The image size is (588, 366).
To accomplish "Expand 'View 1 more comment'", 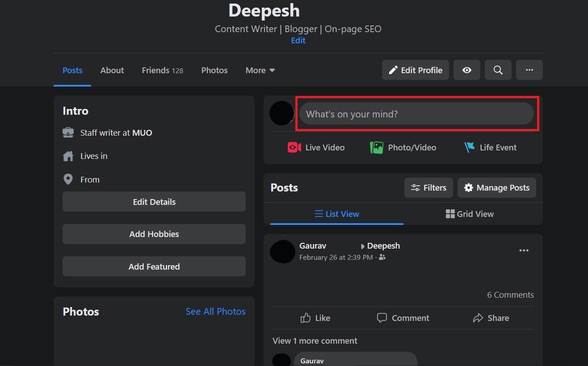I will click(x=315, y=341).
